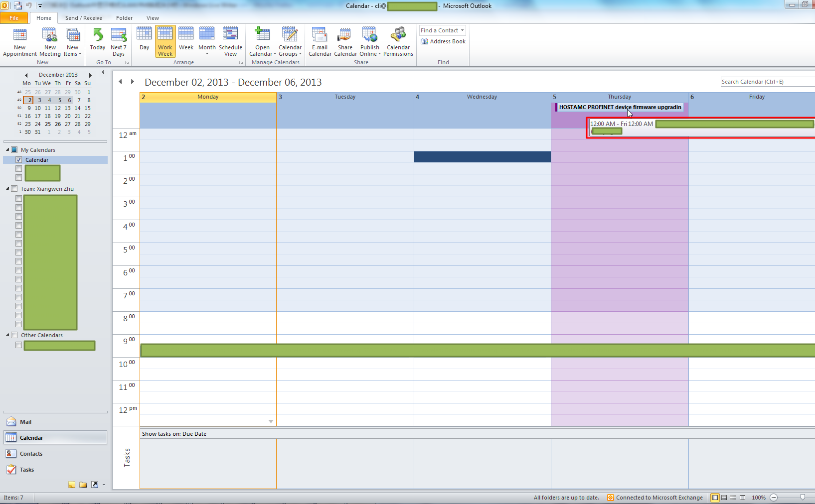Open navigation pane button options arrow

click(x=104, y=485)
